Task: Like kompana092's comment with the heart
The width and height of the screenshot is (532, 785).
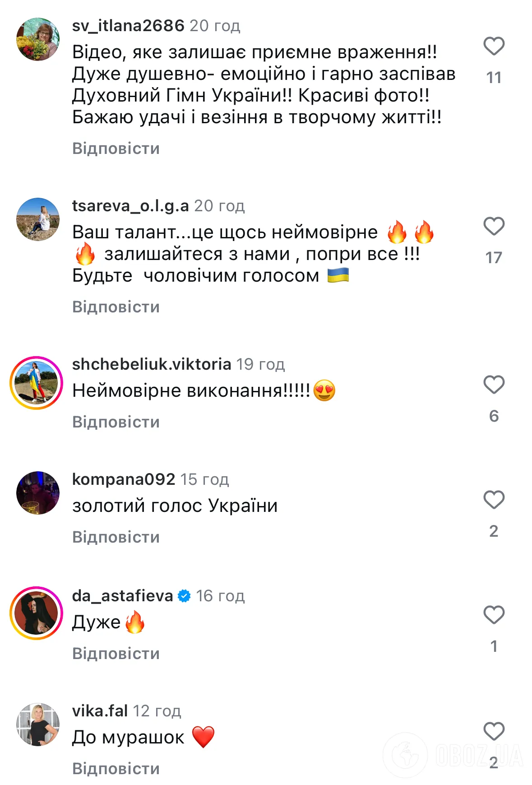Action: coord(494,500)
